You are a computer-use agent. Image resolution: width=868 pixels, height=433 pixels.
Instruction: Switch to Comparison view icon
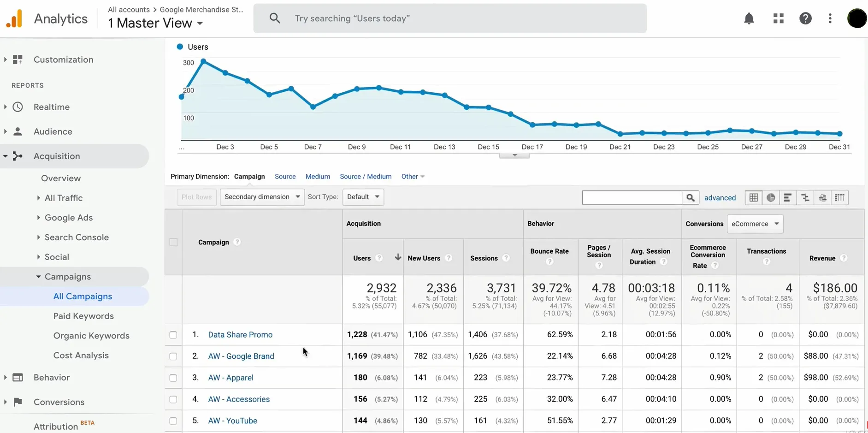(x=805, y=198)
